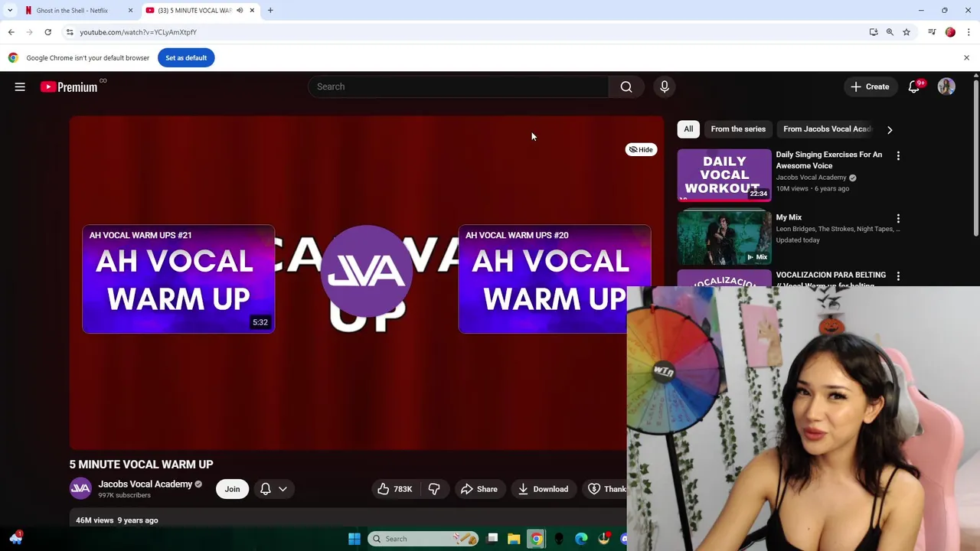This screenshot has height=551, width=980.
Task: Bookmark this page with the star
Action: [906, 32]
